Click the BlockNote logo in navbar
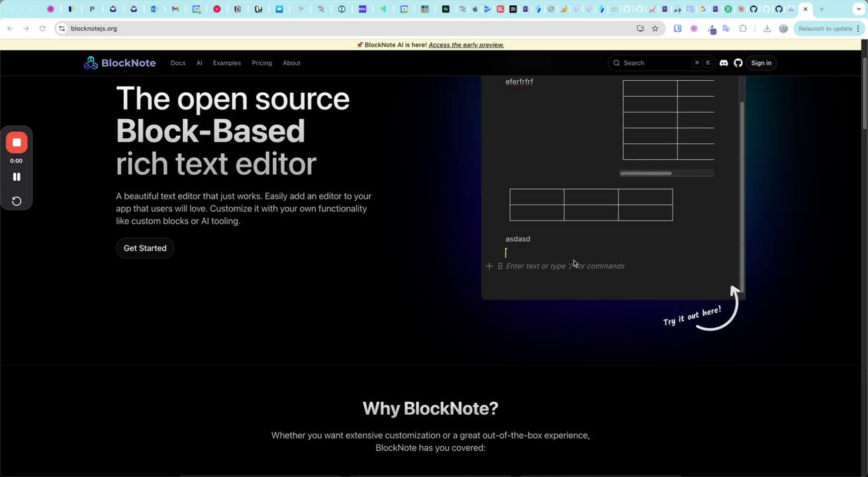Screen dimensions: 868x477 point(120,63)
